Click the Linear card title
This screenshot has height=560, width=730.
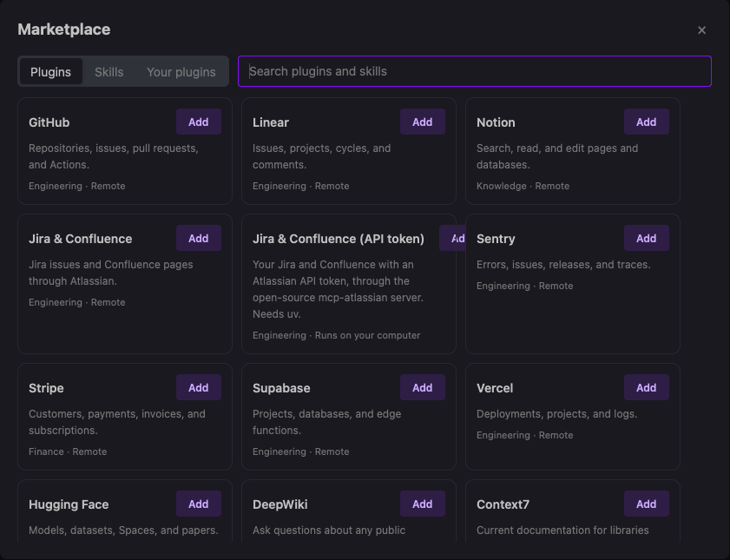click(x=271, y=122)
